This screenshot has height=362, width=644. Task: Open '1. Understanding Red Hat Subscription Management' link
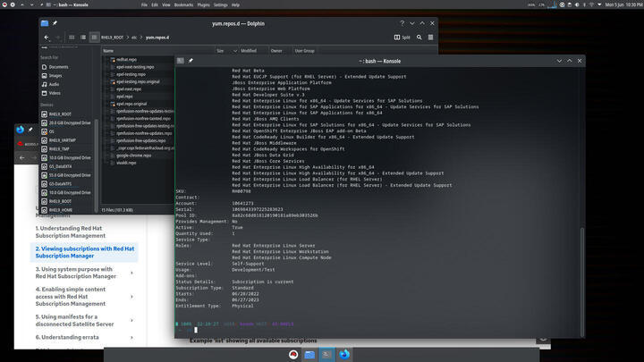[x=71, y=232]
